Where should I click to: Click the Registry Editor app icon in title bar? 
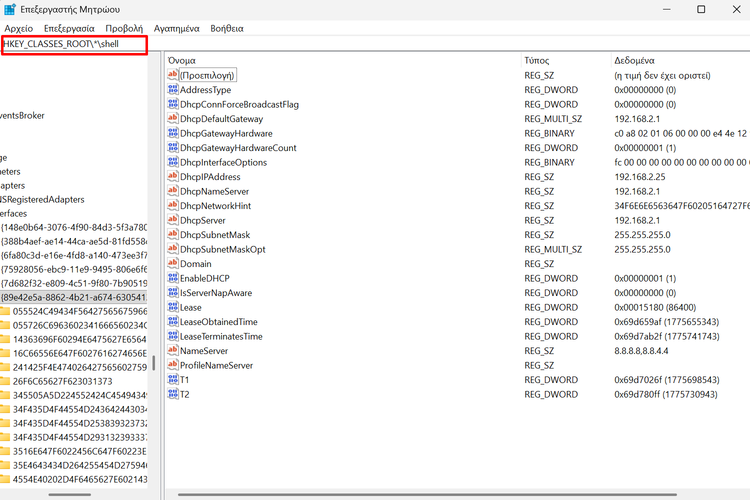10,9
